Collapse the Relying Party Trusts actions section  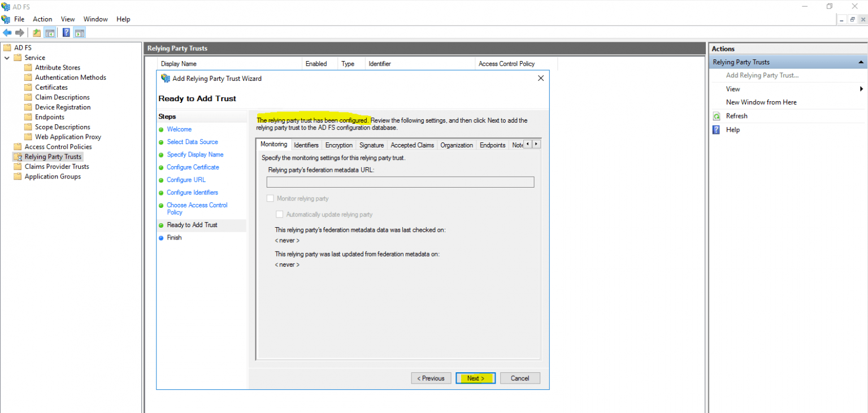(861, 62)
